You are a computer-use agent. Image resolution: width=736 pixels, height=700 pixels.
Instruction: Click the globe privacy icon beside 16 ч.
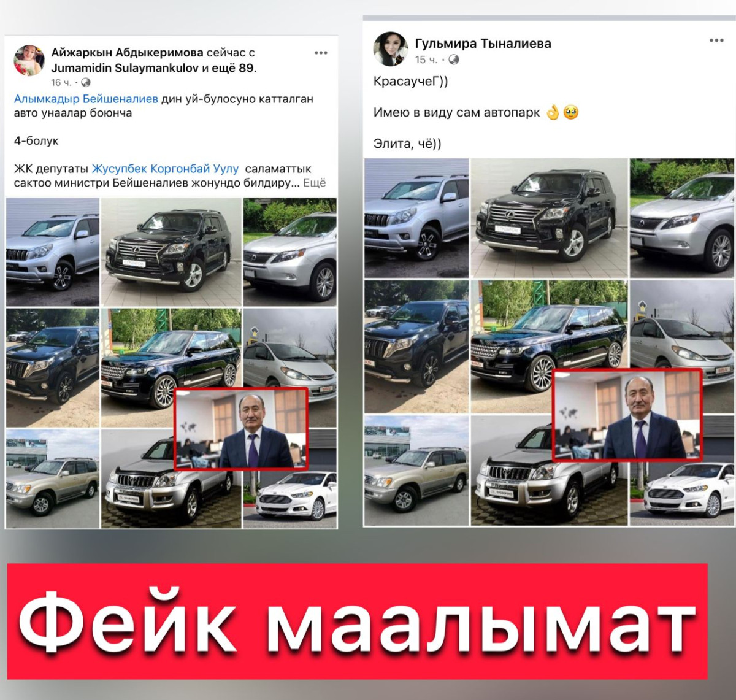[x=86, y=82]
